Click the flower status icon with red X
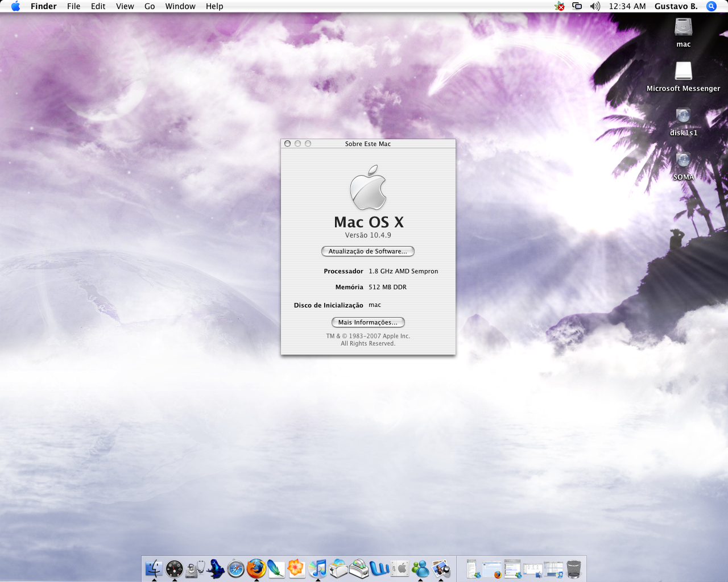Image resolution: width=728 pixels, height=582 pixels. click(559, 6)
